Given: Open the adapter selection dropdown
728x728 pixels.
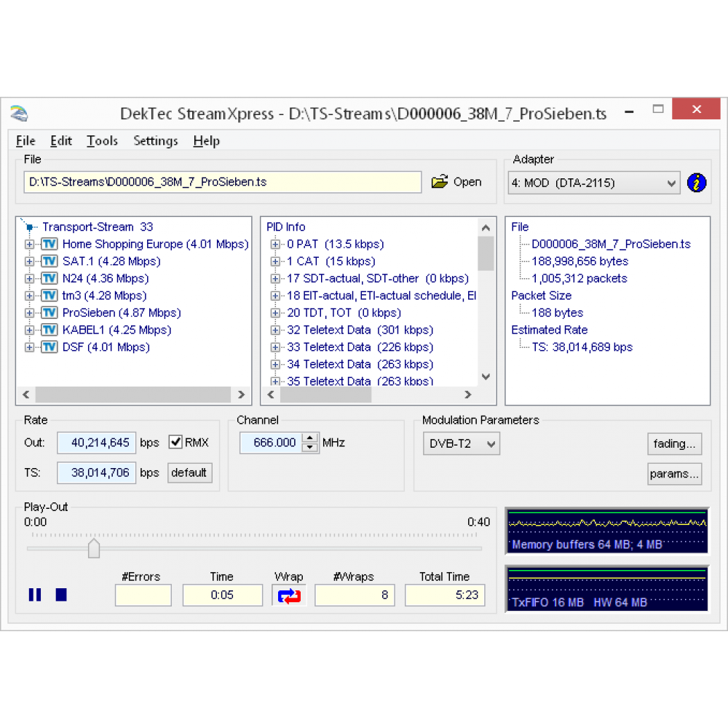Looking at the screenshot, I should click(672, 183).
